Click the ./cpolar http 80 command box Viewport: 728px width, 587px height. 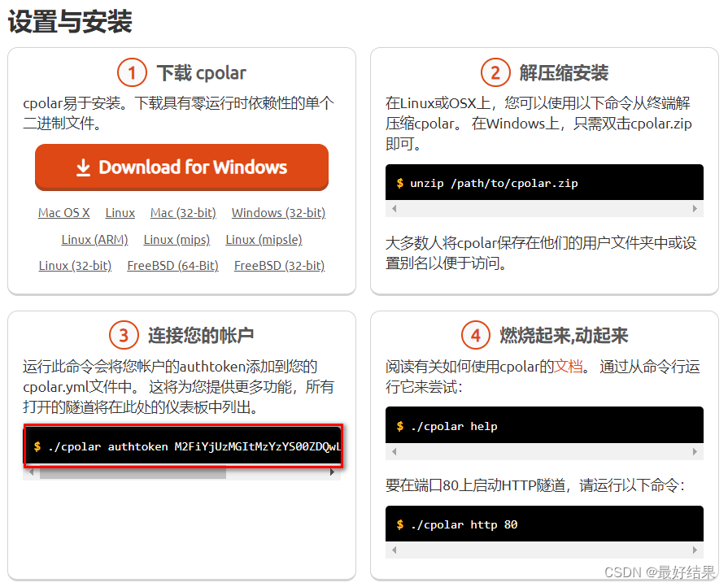(544, 524)
